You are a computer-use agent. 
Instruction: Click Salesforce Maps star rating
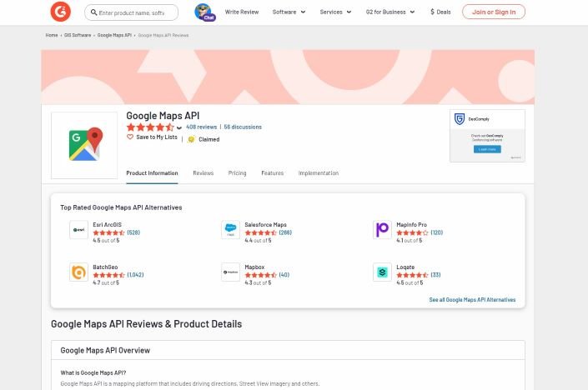[260, 232]
